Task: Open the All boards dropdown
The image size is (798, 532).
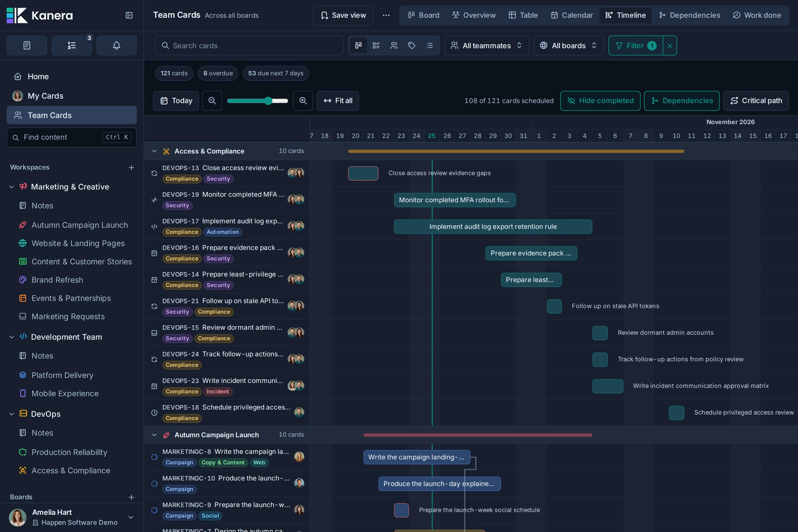Action: (569, 45)
